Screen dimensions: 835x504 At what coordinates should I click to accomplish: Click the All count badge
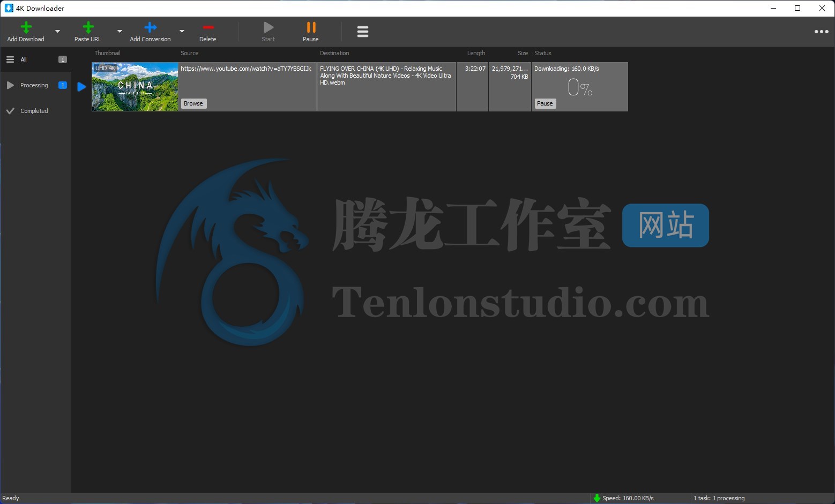[63, 59]
